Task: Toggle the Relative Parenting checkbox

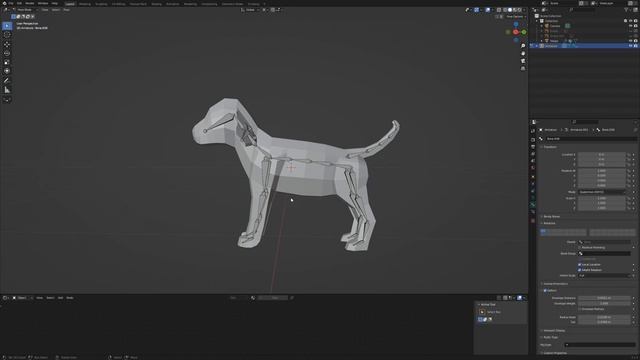Action: coord(580,247)
